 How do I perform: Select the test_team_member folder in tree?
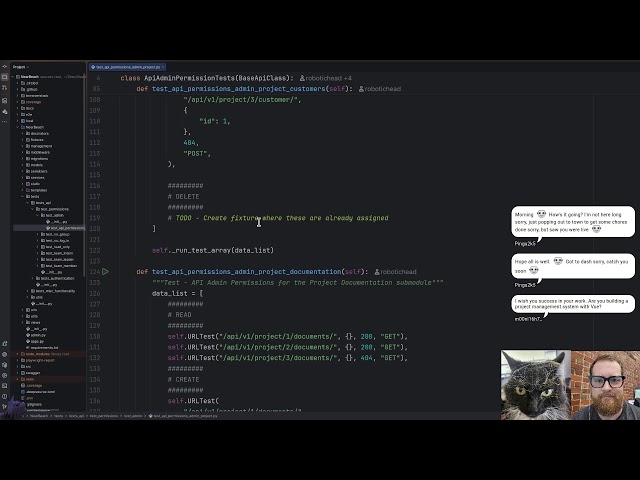(58, 266)
